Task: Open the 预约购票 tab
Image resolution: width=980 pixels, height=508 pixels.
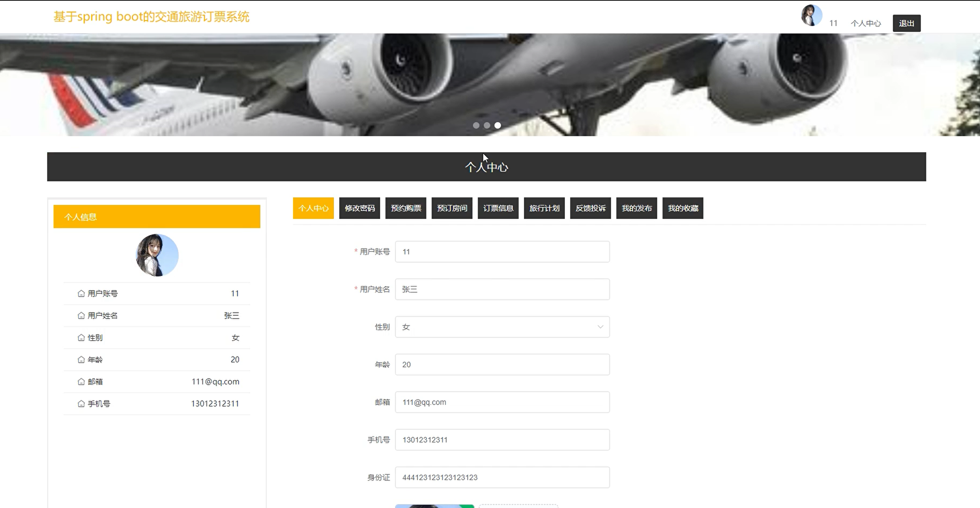Action: (x=405, y=208)
